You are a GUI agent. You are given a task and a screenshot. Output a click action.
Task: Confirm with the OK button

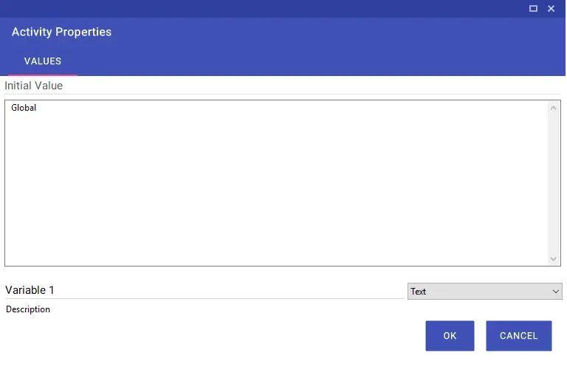tap(450, 336)
